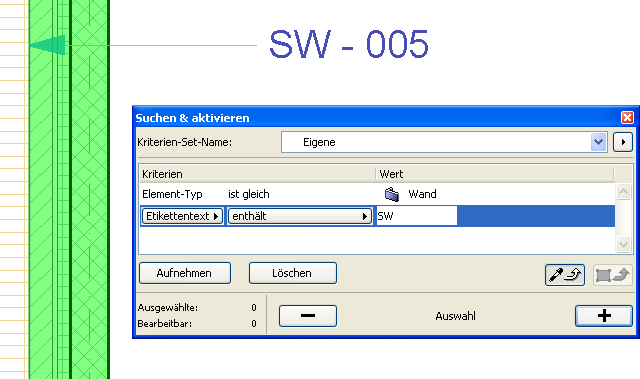This screenshot has height=379, width=640.
Task: Select the Element-Typ criteria row
Action: 377,194
